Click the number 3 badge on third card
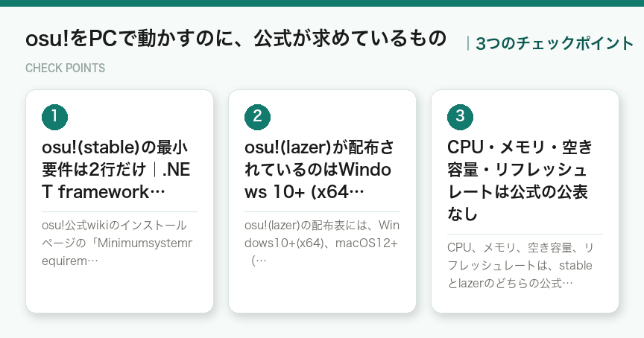 [460, 117]
